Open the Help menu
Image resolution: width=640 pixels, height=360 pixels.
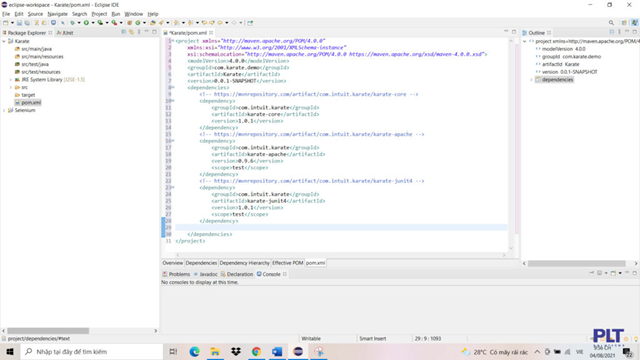(x=153, y=14)
